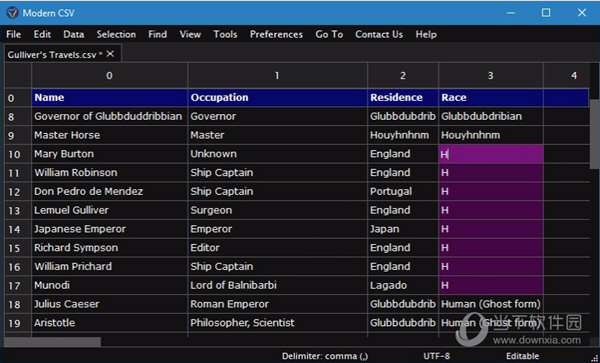This screenshot has width=600, height=363.
Task: Click the Munodi cell
Action: pyautogui.click(x=109, y=285)
